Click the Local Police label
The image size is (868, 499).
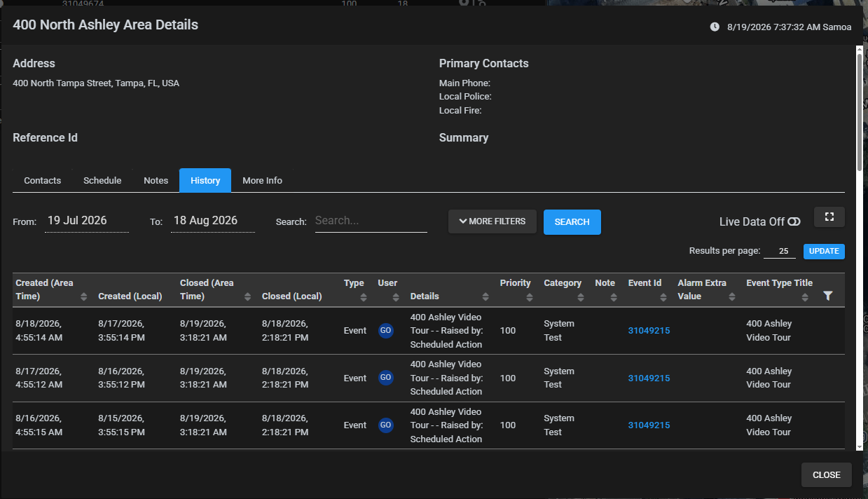(465, 96)
